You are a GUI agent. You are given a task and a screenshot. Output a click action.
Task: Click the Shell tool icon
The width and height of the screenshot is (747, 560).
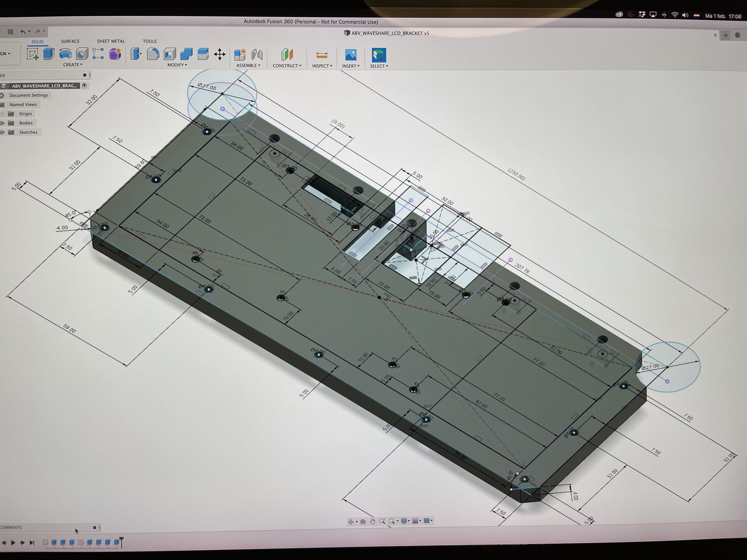[x=170, y=54]
